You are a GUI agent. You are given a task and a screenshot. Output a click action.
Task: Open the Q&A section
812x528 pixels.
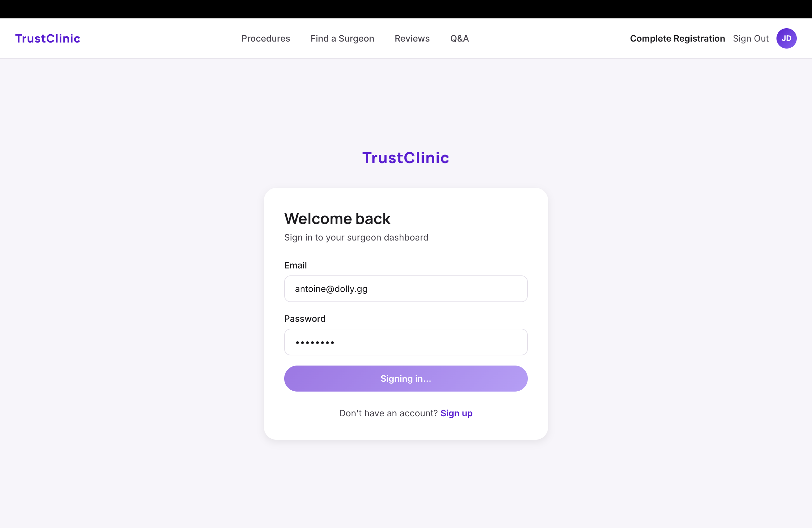459,39
